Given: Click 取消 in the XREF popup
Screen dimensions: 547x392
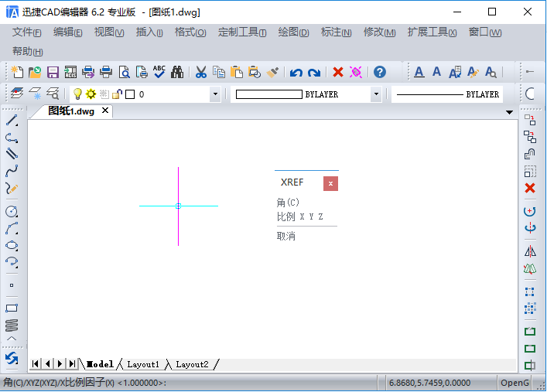Looking at the screenshot, I should [286, 236].
